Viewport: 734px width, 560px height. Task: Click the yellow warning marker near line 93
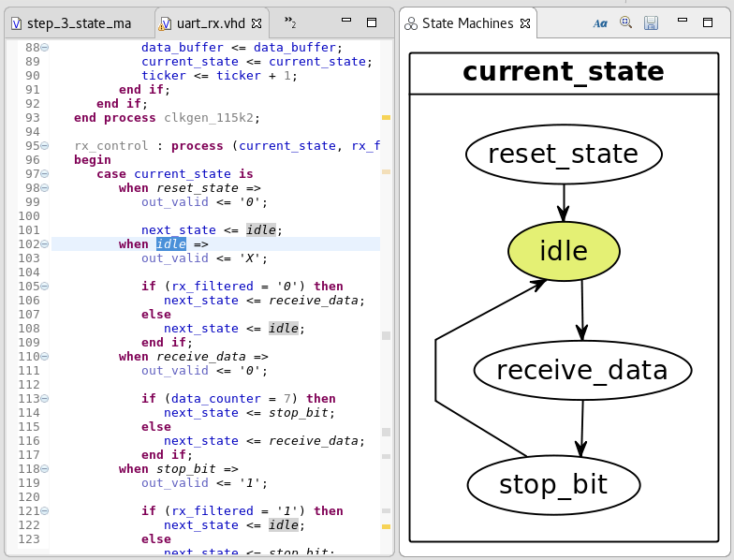pyautogui.click(x=386, y=118)
